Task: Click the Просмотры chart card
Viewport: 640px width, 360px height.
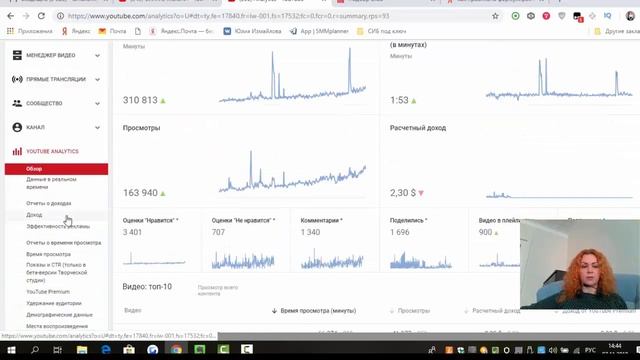Action: (246, 161)
